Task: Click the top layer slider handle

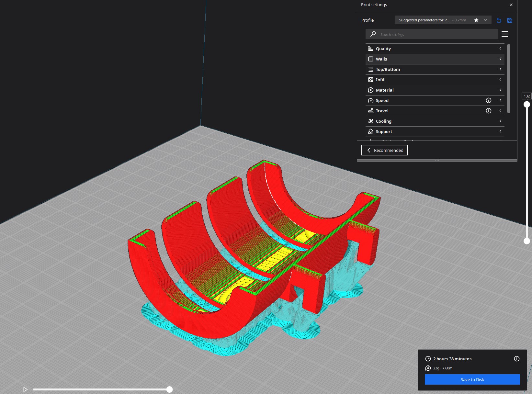Action: click(x=527, y=104)
